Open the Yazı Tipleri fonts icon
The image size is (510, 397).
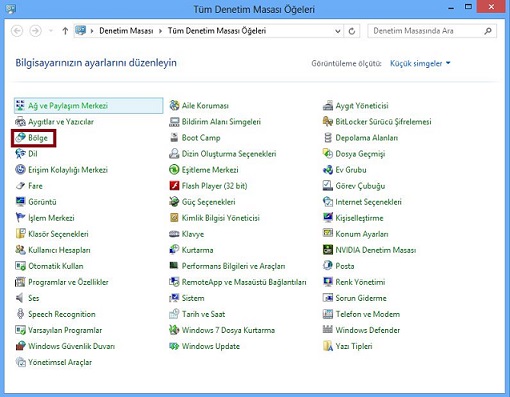pos(328,346)
